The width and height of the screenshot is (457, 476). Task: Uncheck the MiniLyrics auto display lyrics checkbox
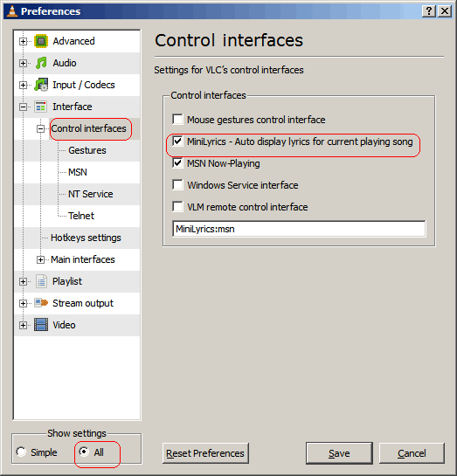tap(177, 141)
